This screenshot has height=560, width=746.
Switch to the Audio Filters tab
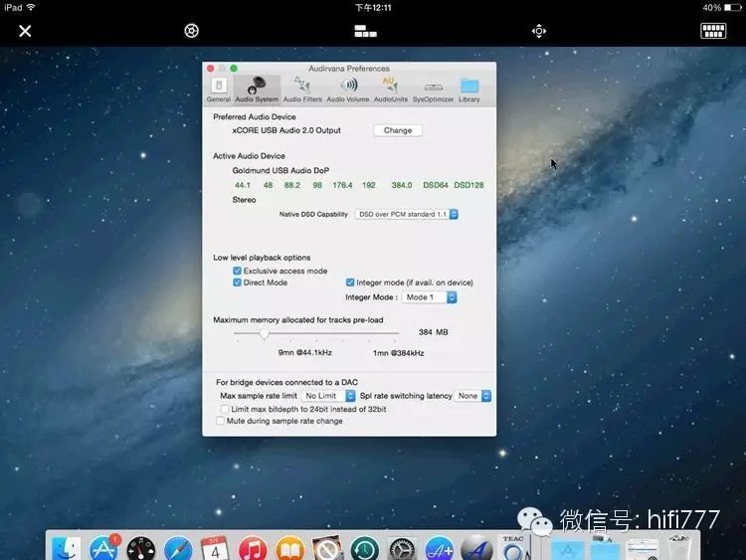coord(302,90)
